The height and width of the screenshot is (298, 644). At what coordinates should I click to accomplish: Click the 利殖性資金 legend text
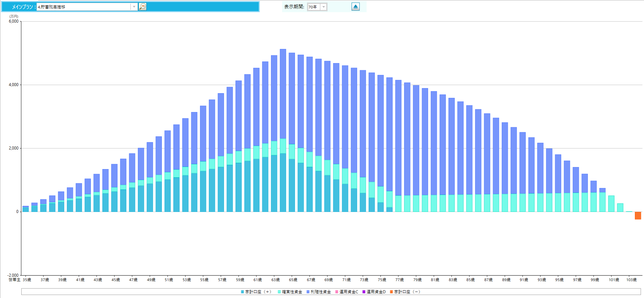pos(321,292)
